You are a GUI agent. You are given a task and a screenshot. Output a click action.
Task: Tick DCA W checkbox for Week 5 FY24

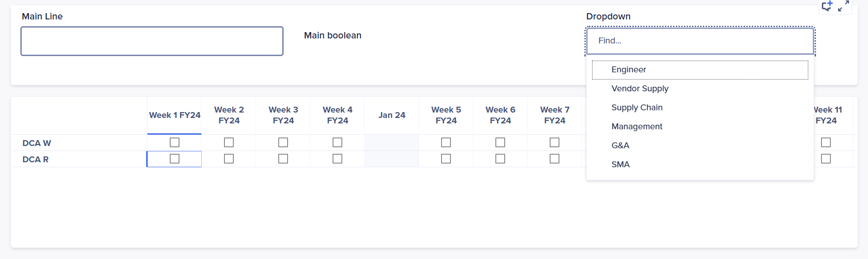coord(446,142)
